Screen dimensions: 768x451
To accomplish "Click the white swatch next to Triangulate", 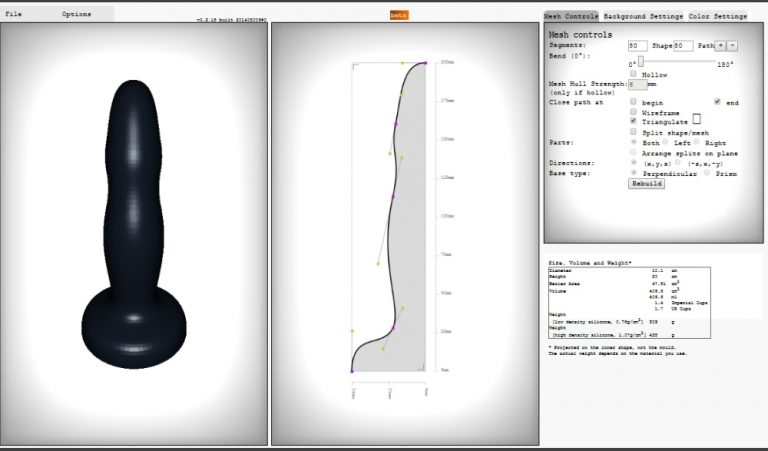I will click(697, 119).
